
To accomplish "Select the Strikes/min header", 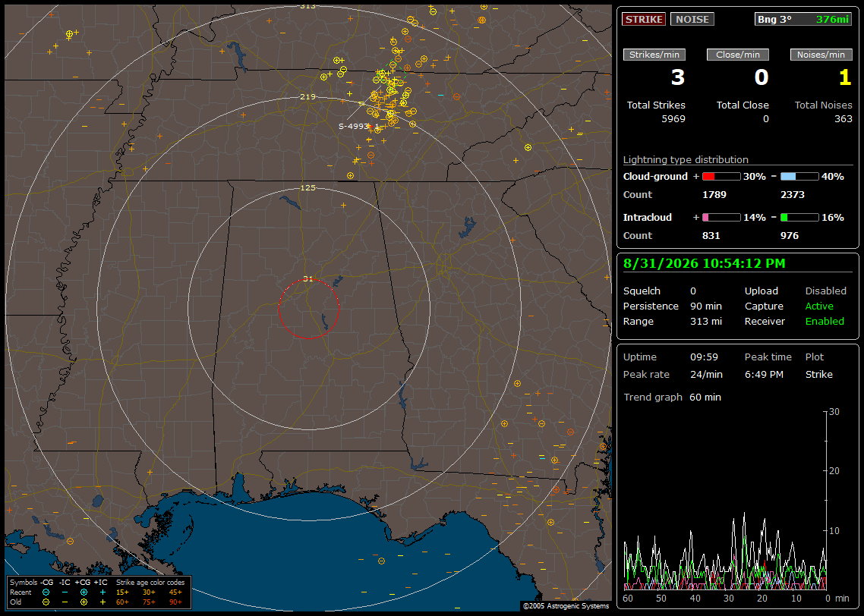I will click(654, 55).
